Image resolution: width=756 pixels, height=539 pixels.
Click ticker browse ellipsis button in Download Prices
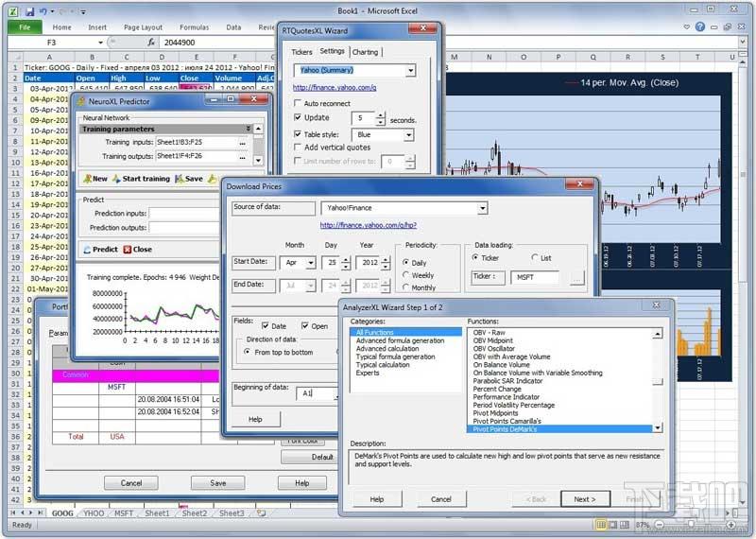tap(577, 278)
